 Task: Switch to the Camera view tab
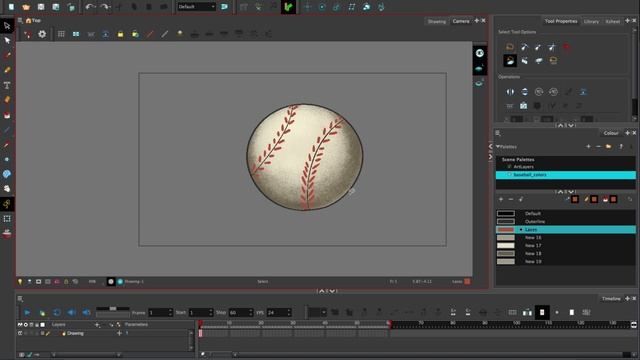point(461,21)
